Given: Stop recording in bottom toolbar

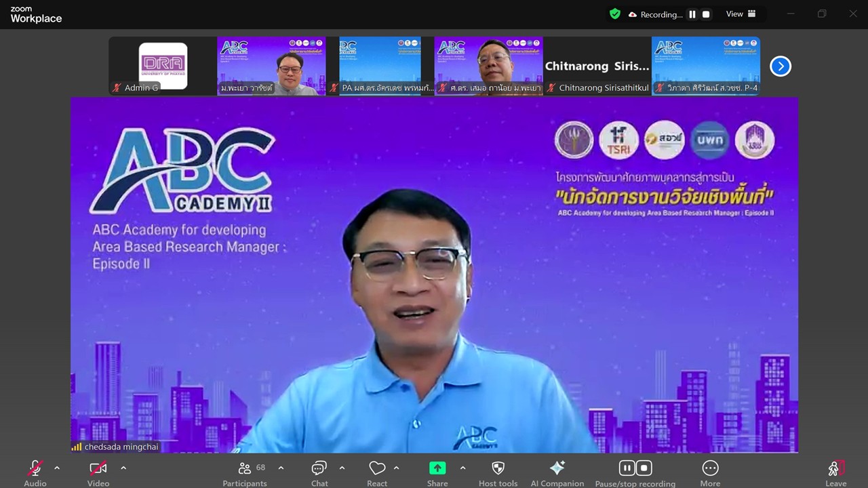Looking at the screenshot, I should tap(644, 468).
